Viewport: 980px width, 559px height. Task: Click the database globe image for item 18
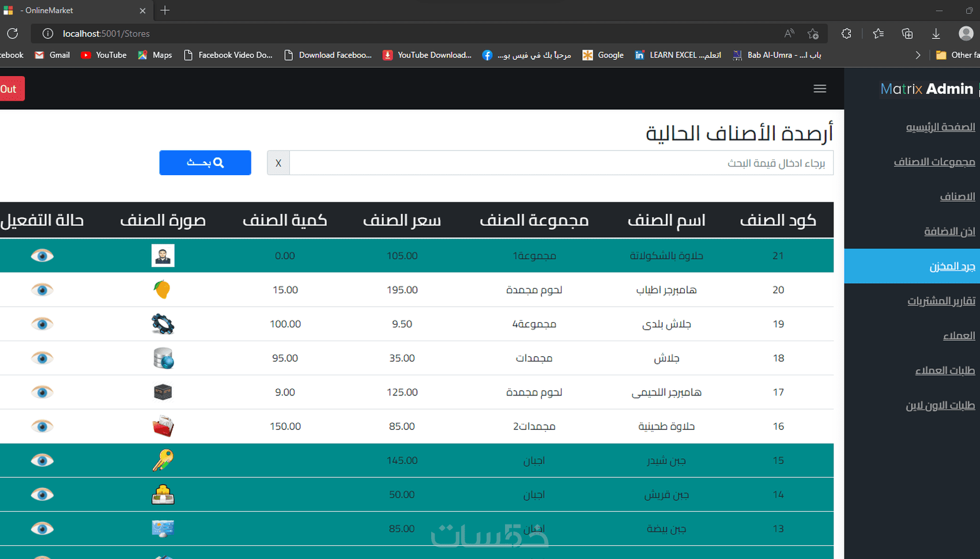pyautogui.click(x=163, y=358)
